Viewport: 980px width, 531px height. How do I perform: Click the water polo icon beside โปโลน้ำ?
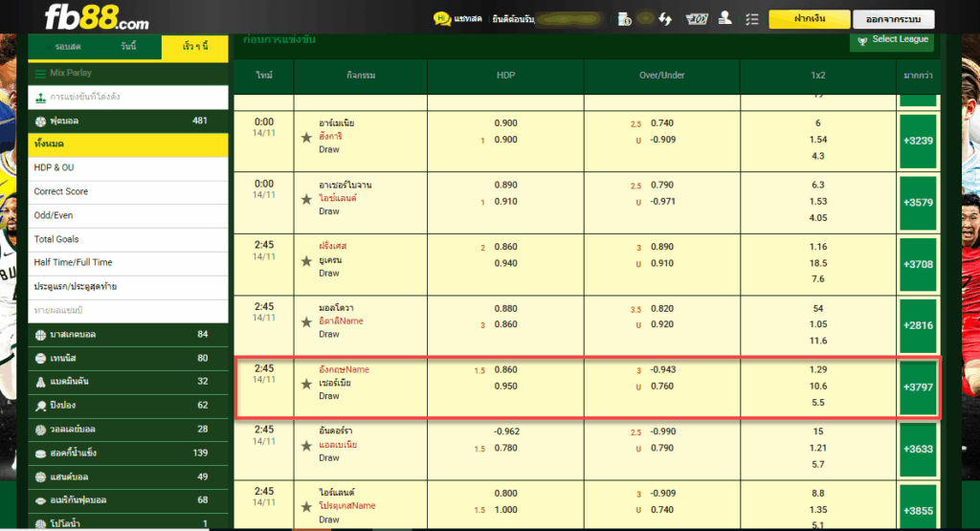40,524
